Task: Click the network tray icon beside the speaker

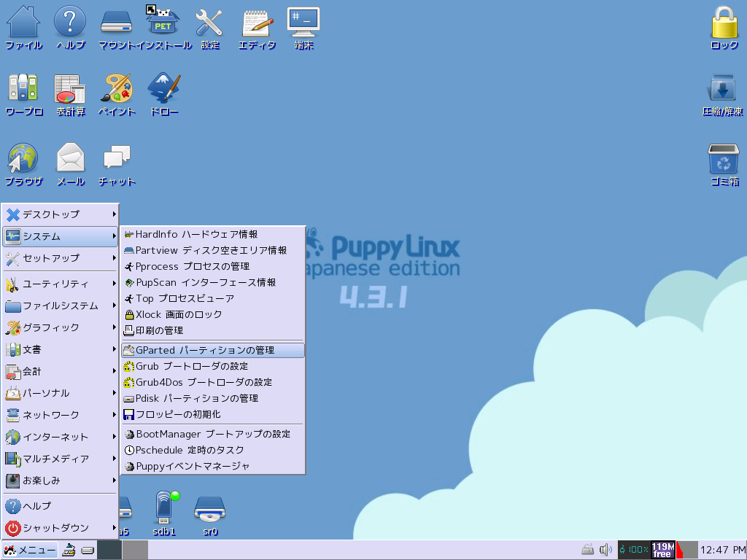Action: pos(588,550)
